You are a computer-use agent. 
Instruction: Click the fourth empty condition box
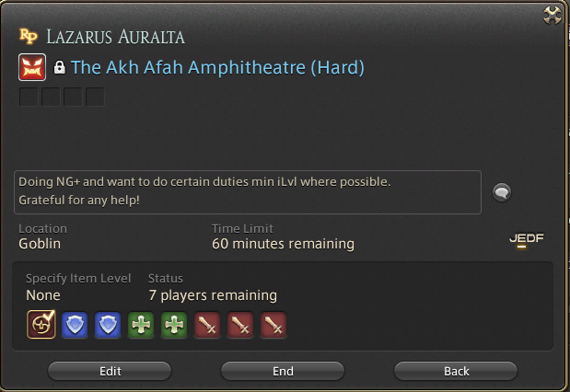(95, 97)
